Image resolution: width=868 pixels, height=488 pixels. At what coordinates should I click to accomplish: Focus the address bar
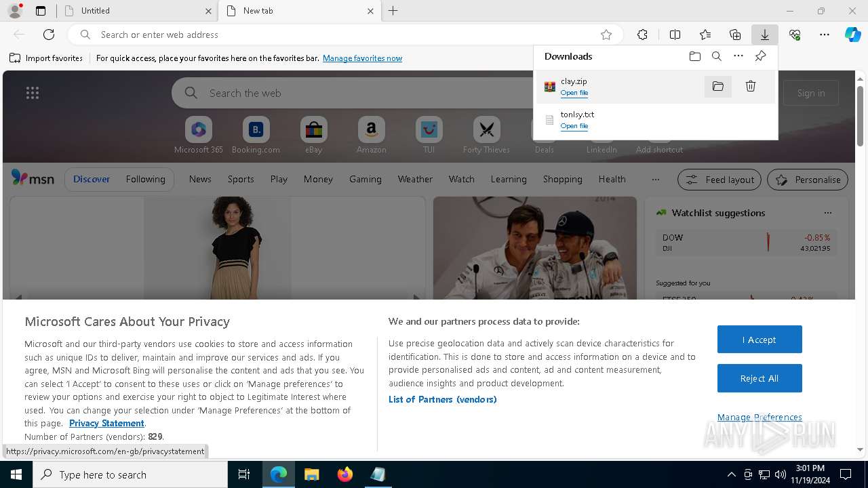click(344, 35)
